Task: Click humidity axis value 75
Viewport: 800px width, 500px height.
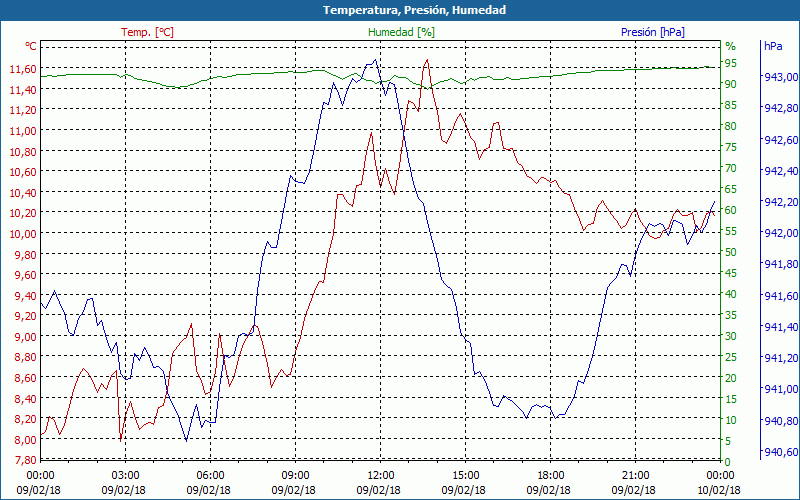Action: pos(731,147)
